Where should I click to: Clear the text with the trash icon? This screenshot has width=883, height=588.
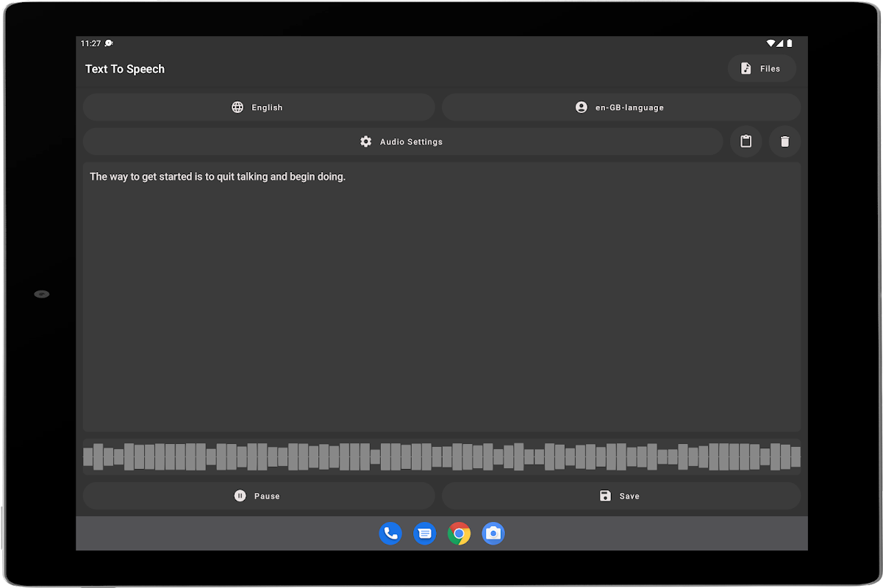(784, 142)
